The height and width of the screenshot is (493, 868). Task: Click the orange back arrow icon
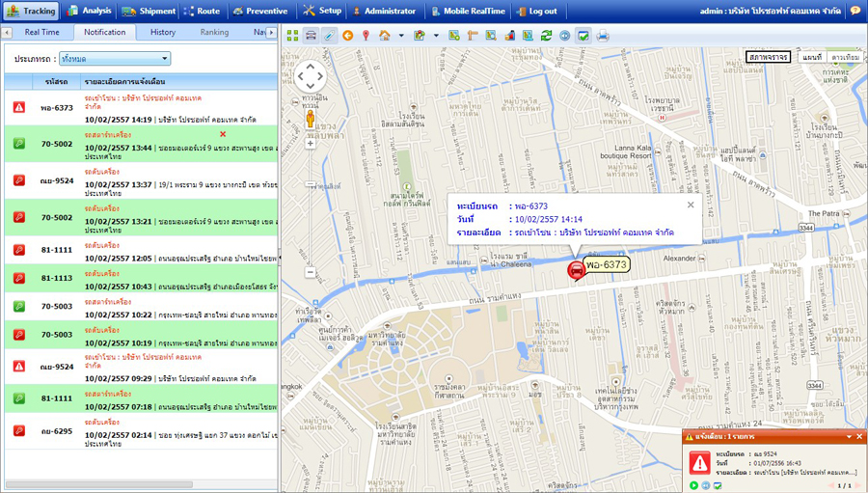(x=347, y=36)
